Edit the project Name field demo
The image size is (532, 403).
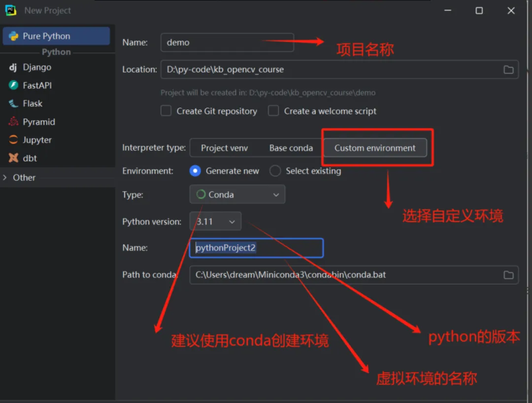point(227,42)
